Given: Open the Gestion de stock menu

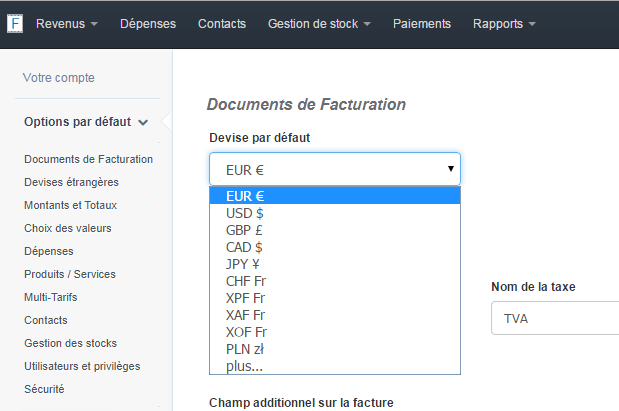Looking at the screenshot, I should pyautogui.click(x=319, y=24).
